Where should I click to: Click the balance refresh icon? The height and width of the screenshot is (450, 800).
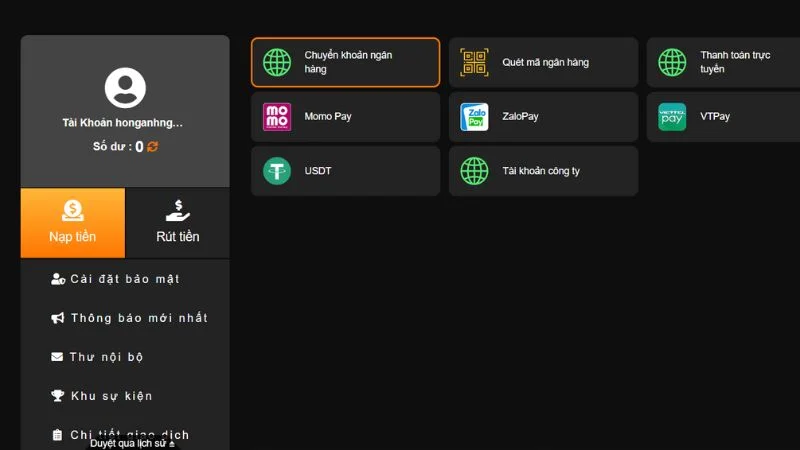coord(152,147)
